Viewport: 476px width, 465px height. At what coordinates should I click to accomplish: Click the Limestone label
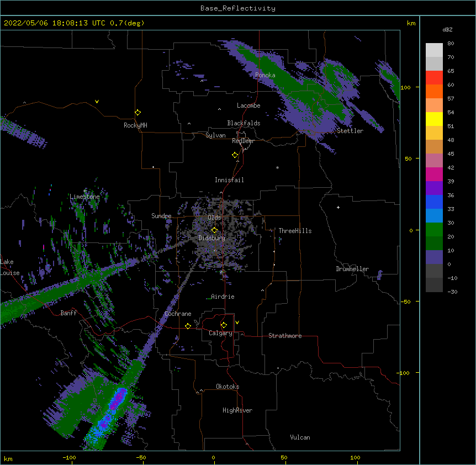coord(84,197)
